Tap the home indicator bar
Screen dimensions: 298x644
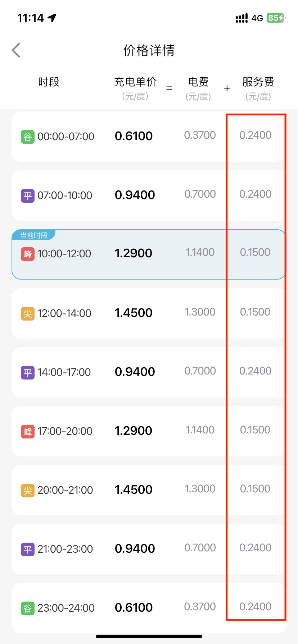(149, 636)
